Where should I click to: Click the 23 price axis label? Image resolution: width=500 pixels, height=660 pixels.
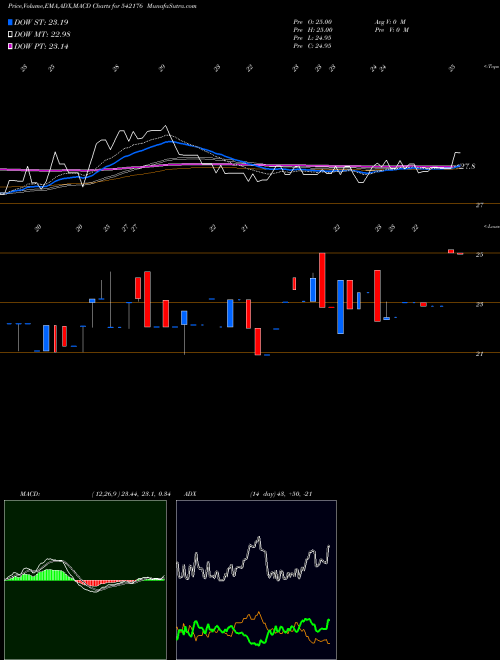[479, 304]
